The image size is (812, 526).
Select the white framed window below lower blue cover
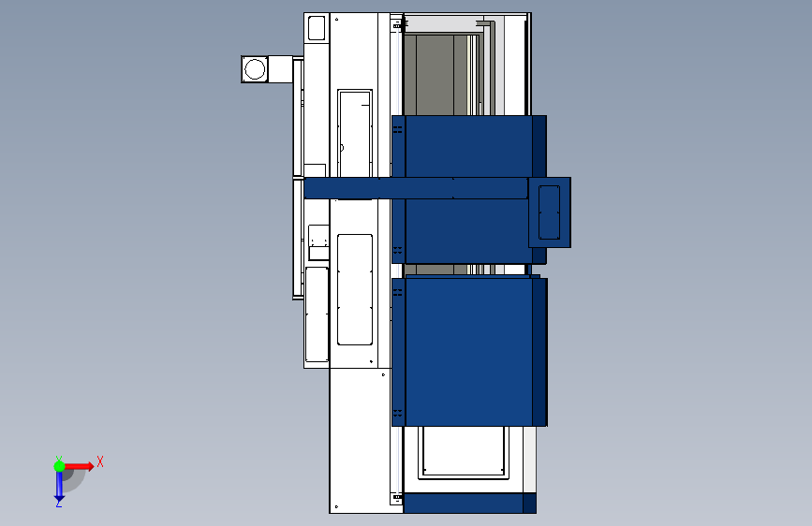[x=464, y=452]
